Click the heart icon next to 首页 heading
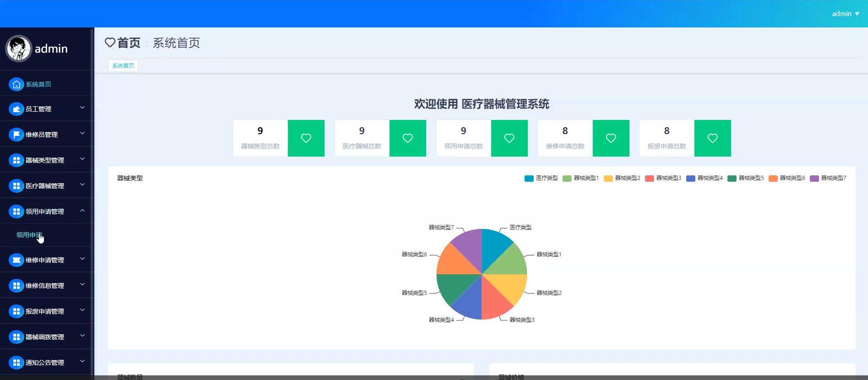The image size is (868, 380). pos(110,43)
